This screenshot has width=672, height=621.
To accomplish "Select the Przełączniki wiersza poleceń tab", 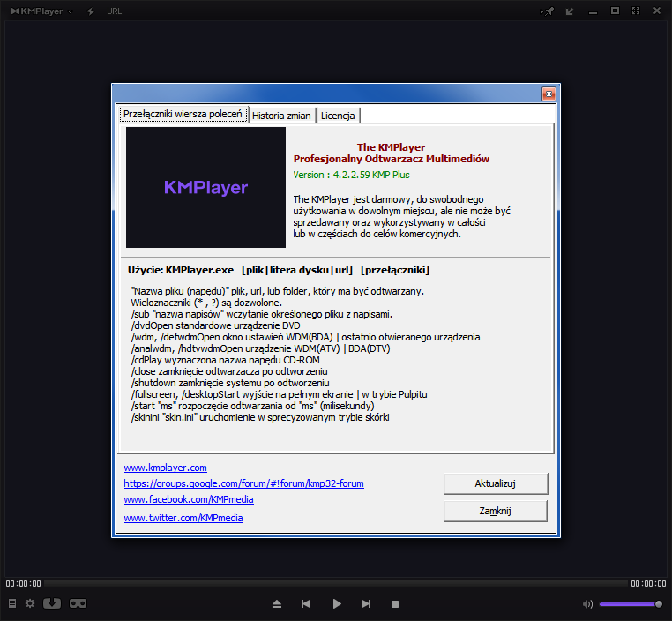I will (183, 114).
